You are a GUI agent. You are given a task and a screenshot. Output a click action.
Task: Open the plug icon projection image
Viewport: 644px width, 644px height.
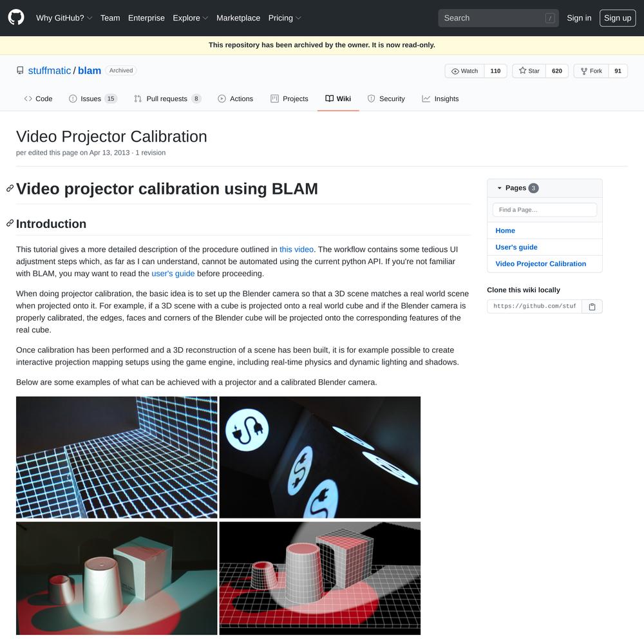(320, 457)
